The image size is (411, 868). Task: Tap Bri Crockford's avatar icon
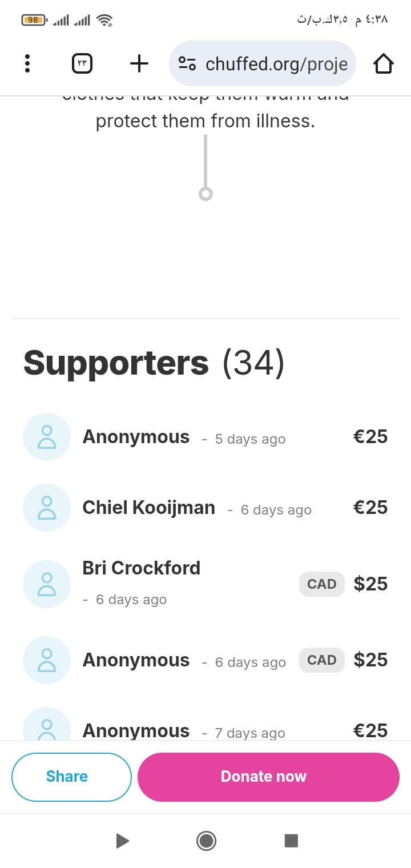click(x=47, y=584)
